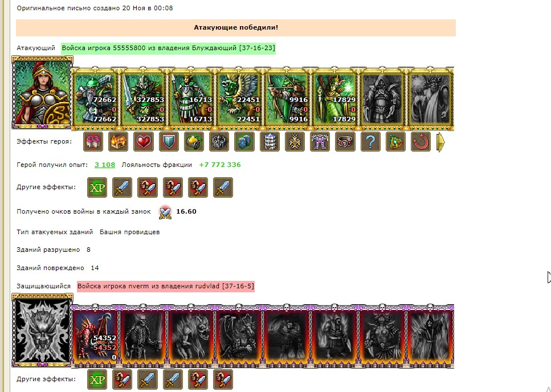This screenshot has width=551, height=392.
Task: Click the attacker's female hero portrait
Action: click(x=42, y=93)
